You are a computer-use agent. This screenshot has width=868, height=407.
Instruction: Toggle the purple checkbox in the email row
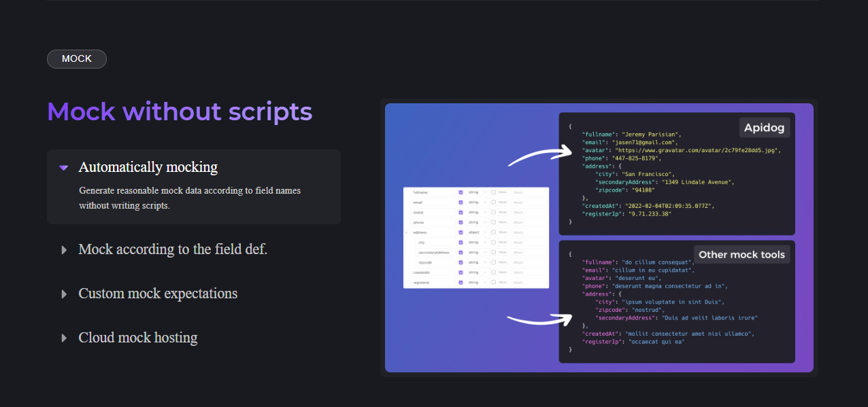461,202
